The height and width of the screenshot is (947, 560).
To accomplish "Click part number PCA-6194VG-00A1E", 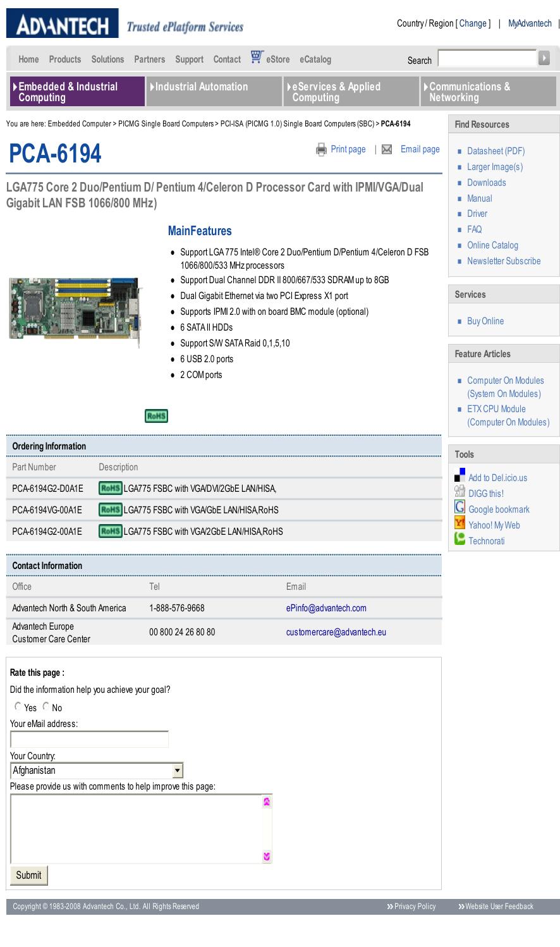I will tap(47, 510).
